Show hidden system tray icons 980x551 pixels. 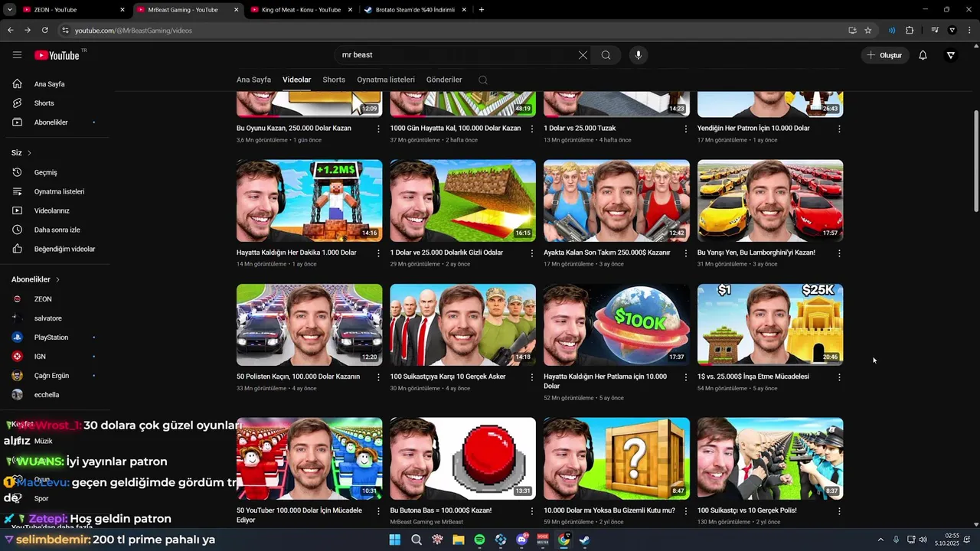(880, 540)
